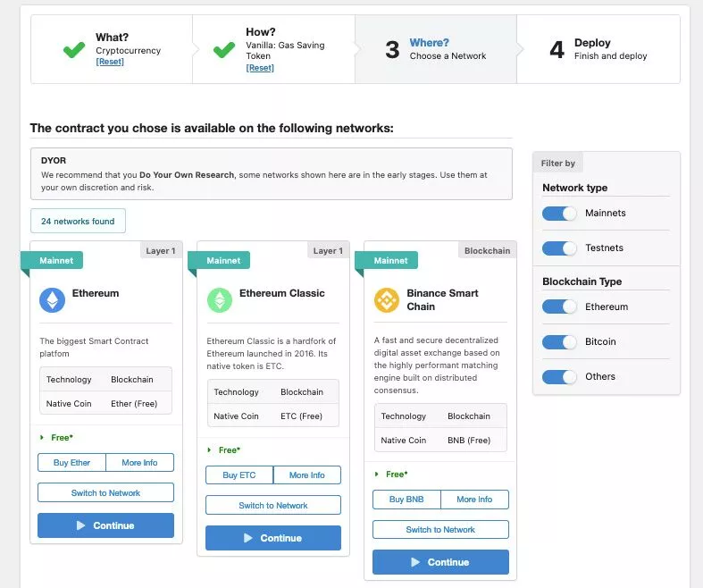The height and width of the screenshot is (588, 703).
Task: Click the Ethereum diamond logo icon
Action: pyautogui.click(x=52, y=300)
